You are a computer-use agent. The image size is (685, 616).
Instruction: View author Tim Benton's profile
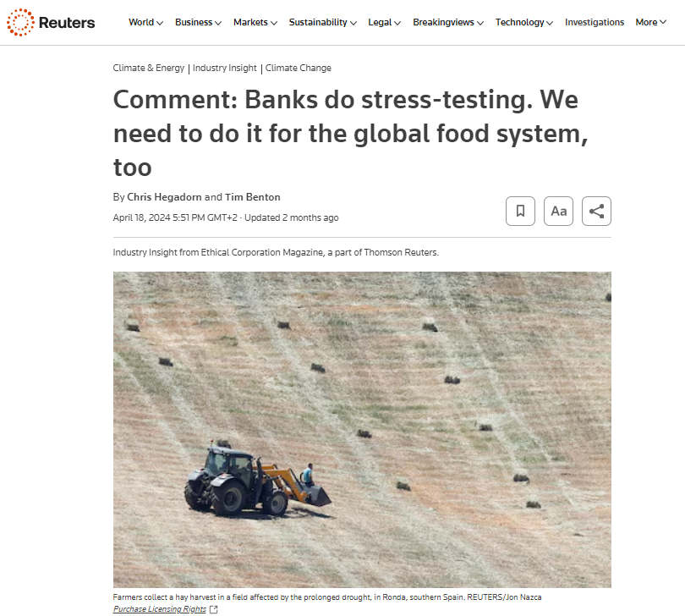click(x=253, y=197)
